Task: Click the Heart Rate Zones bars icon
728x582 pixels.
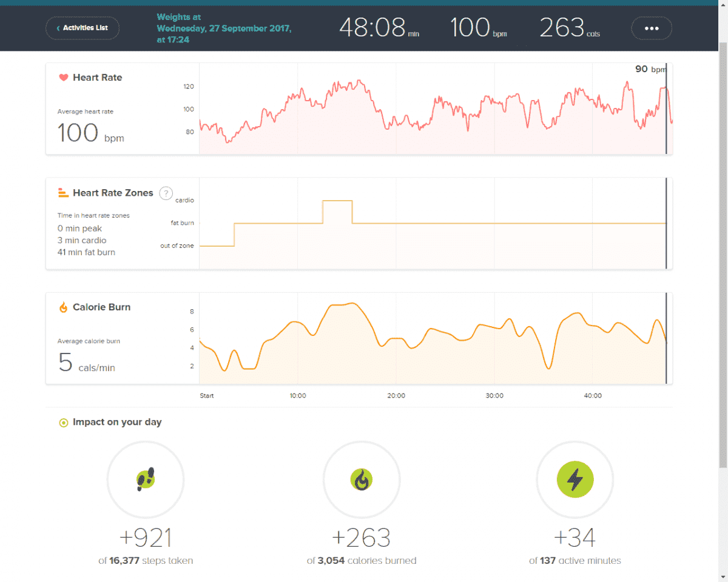Action: [x=63, y=193]
